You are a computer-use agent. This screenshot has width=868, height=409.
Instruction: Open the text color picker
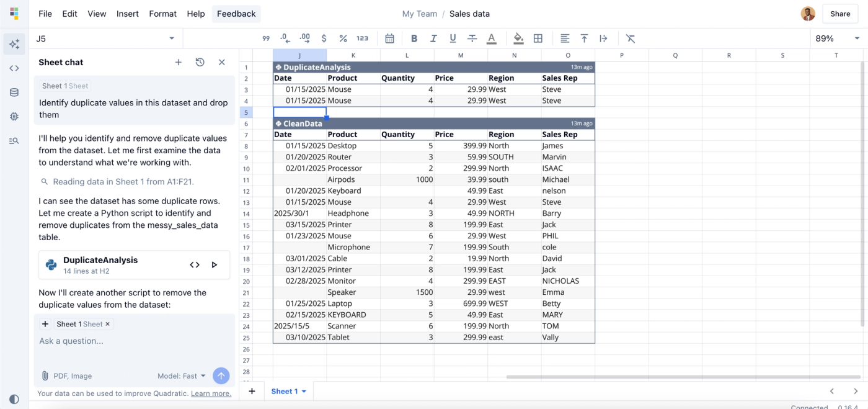click(491, 38)
